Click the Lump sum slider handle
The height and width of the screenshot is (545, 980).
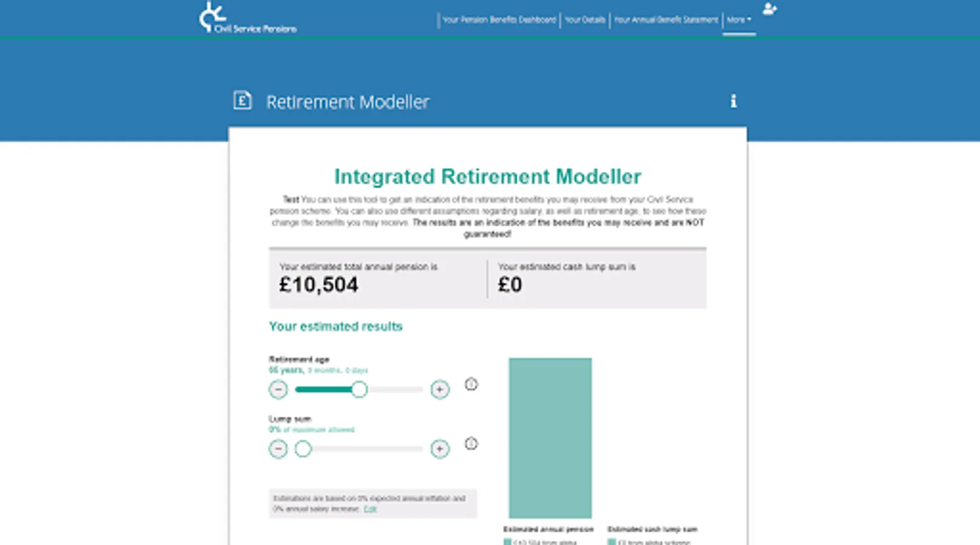303,449
